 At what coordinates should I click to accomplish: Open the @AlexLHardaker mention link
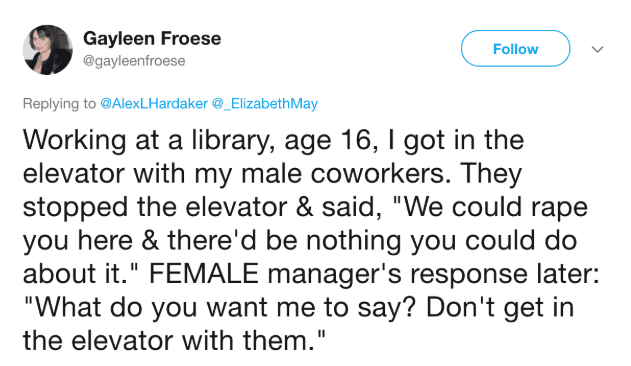(x=153, y=103)
